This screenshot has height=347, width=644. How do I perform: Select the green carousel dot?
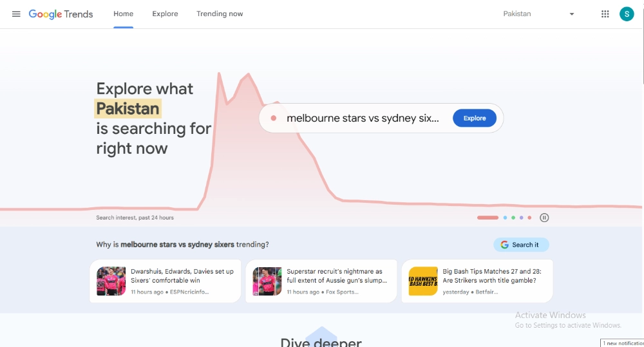[513, 218]
